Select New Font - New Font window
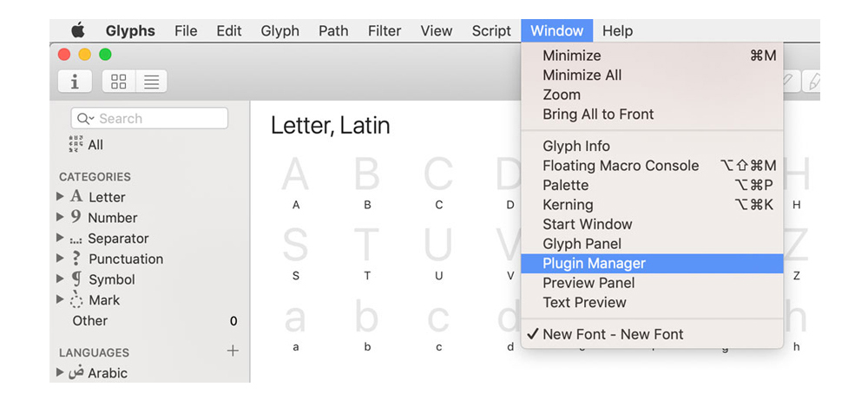The height and width of the screenshot is (400, 868). point(652,334)
